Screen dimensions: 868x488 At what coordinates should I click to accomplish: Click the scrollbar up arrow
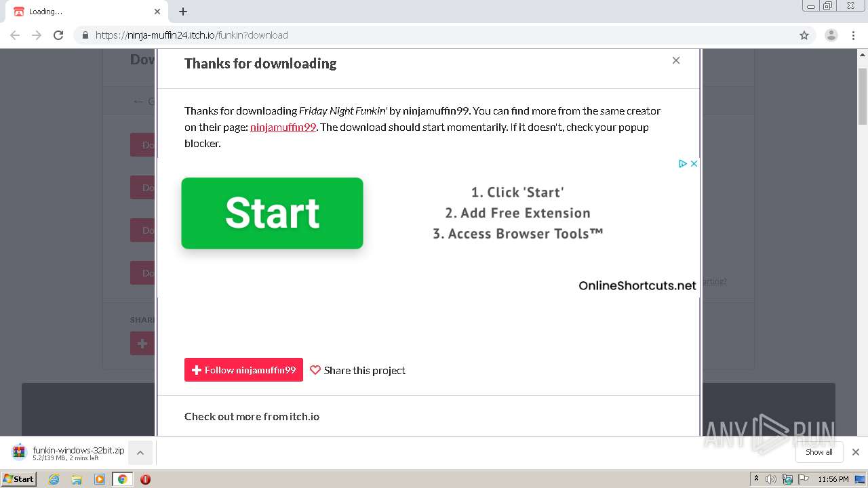(863, 54)
